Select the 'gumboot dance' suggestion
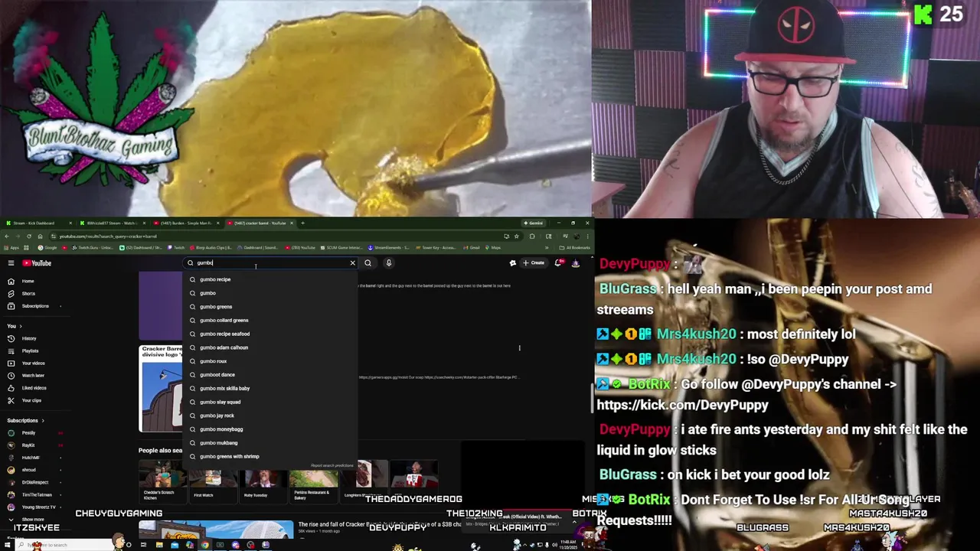 click(269, 375)
